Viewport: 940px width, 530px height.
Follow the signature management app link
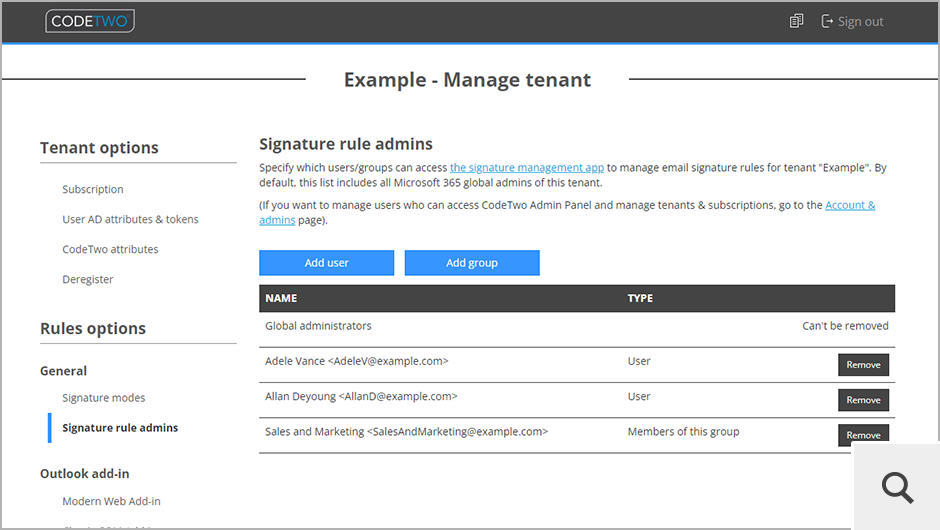(527, 167)
